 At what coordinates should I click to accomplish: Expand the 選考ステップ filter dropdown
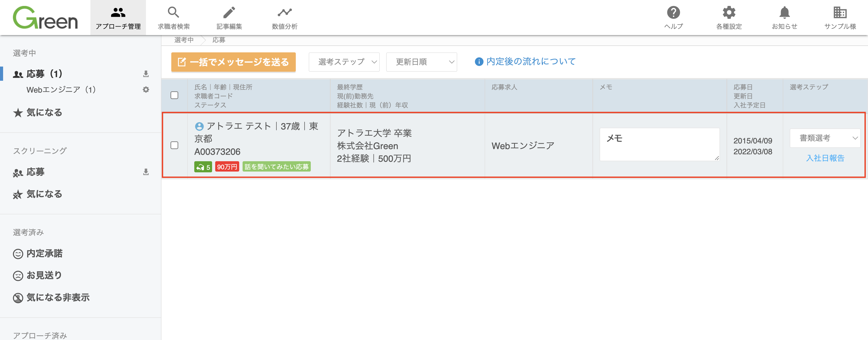coord(344,62)
